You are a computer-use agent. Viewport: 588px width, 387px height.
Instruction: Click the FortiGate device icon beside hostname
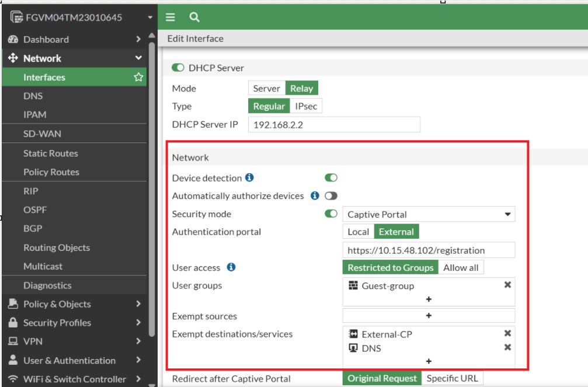click(16, 17)
